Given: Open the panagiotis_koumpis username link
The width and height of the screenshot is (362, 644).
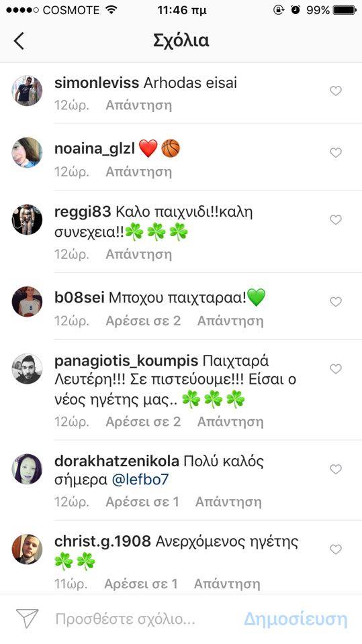Looking at the screenshot, I should pos(126,362).
